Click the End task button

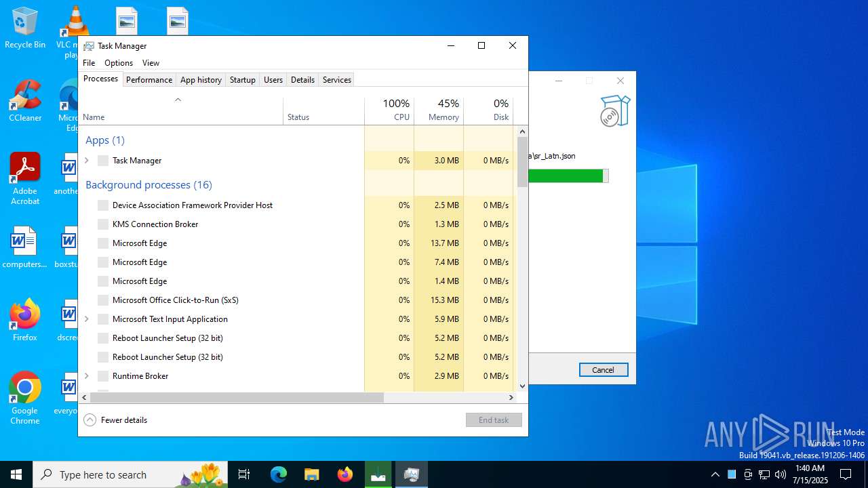[494, 420]
